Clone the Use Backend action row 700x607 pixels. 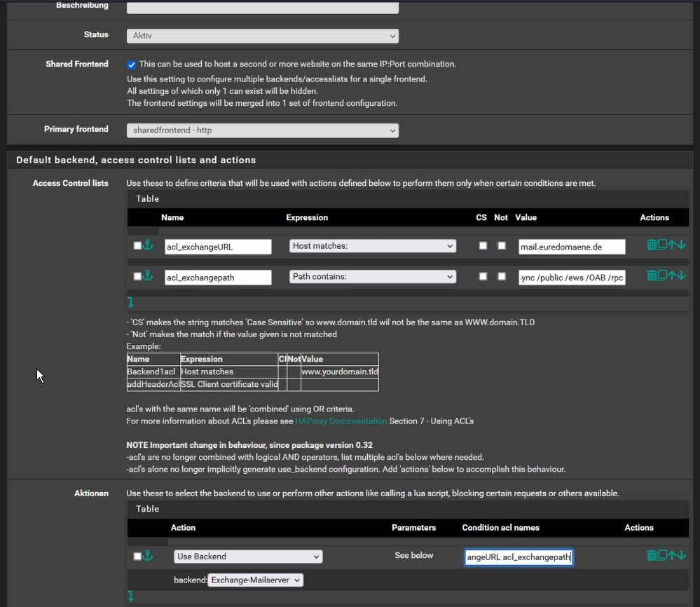[x=661, y=555]
